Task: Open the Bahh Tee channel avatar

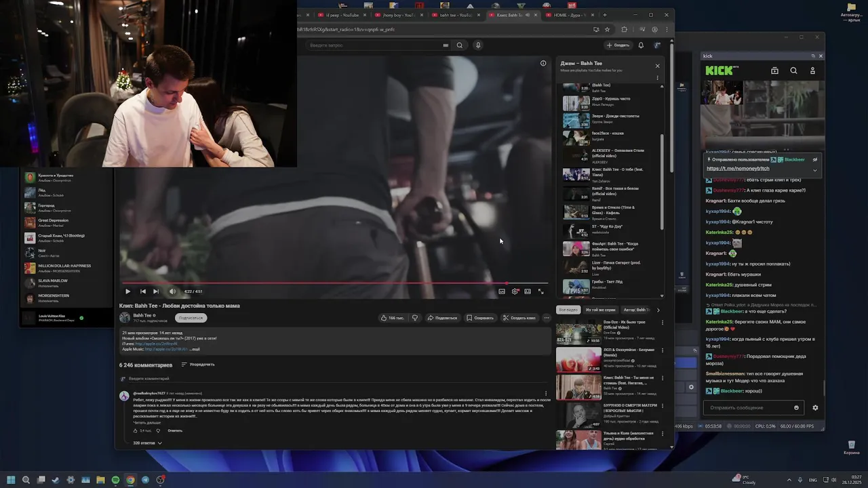Action: [x=125, y=318]
